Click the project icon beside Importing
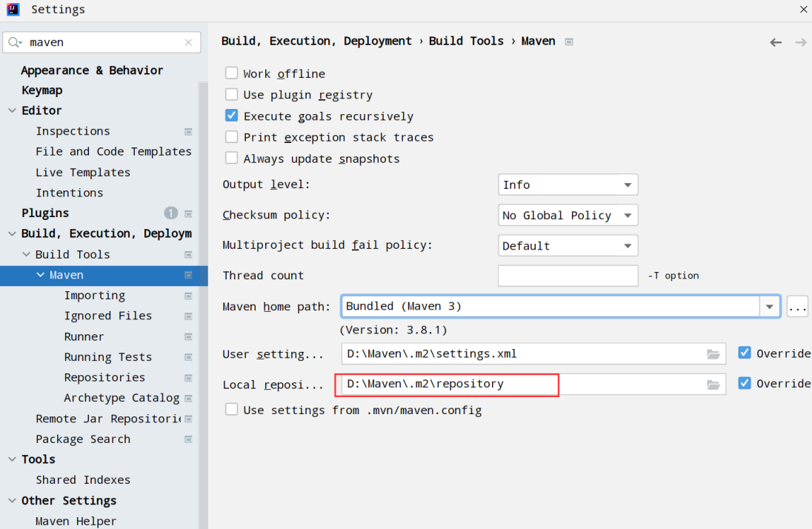The image size is (812, 529). 188,296
